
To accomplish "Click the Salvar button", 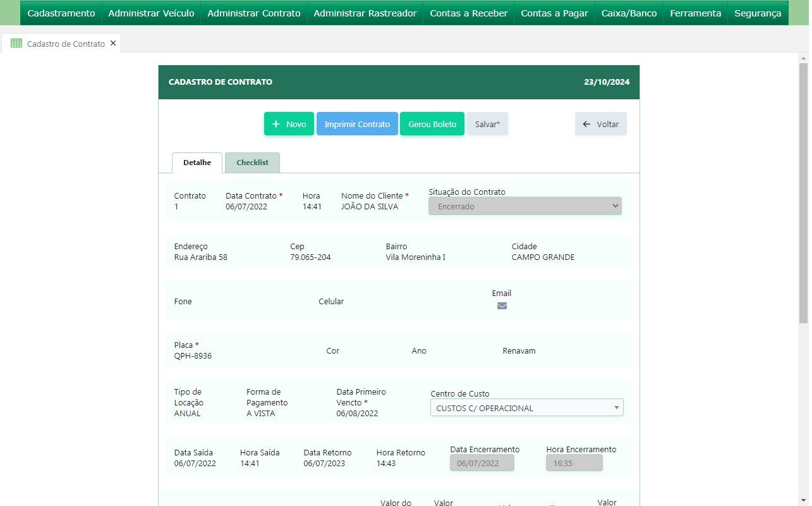I will click(x=487, y=124).
